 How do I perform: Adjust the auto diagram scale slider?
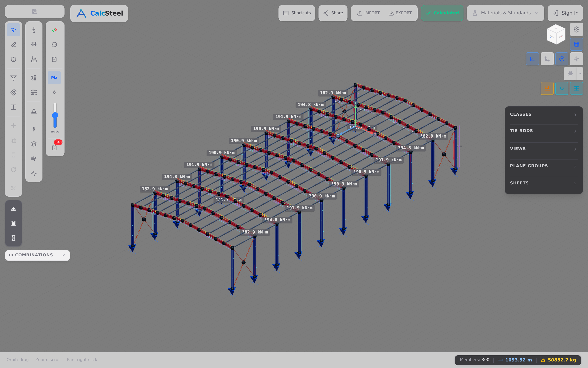[x=55, y=115]
